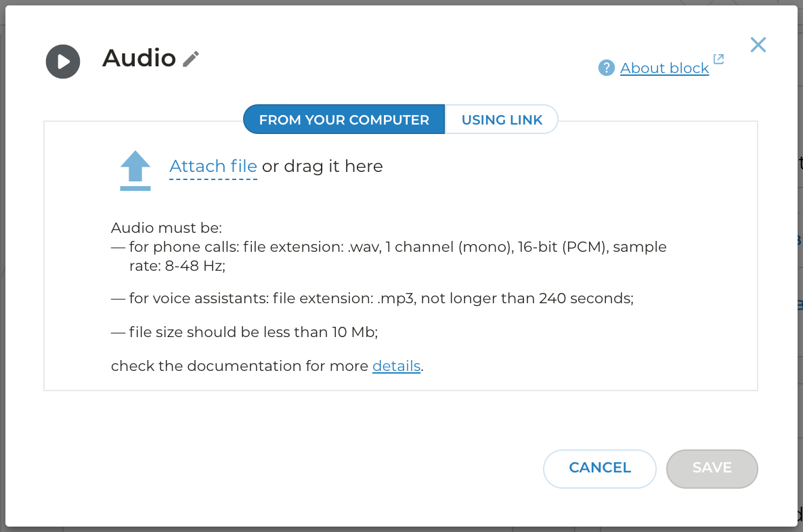Click the "check the documentation for more" text
803x532 pixels.
[240, 366]
